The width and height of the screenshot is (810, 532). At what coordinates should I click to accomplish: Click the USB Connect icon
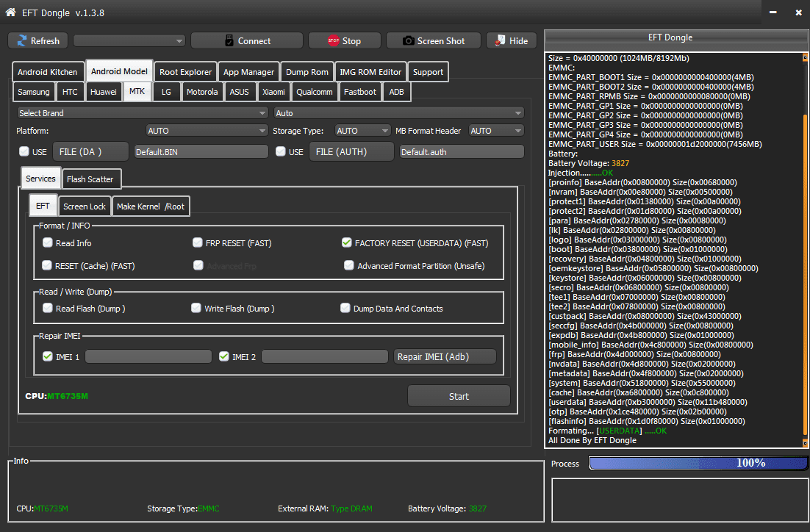click(x=229, y=41)
